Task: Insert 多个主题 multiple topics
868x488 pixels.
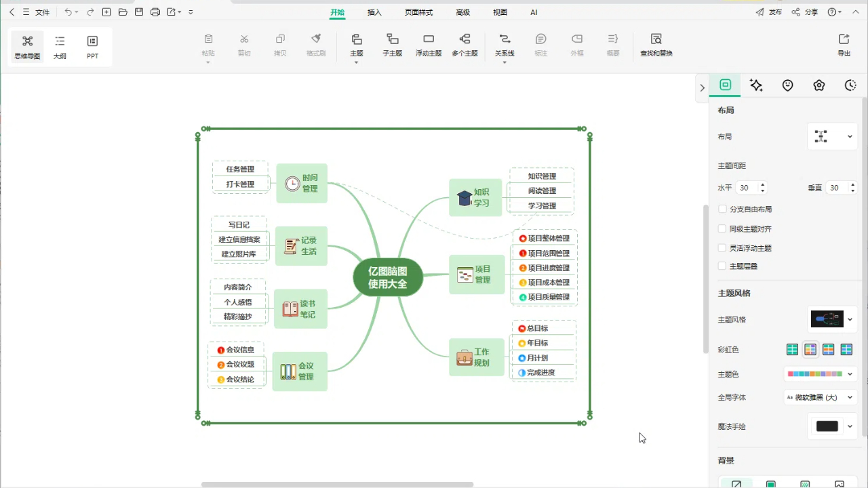Action: point(465,44)
